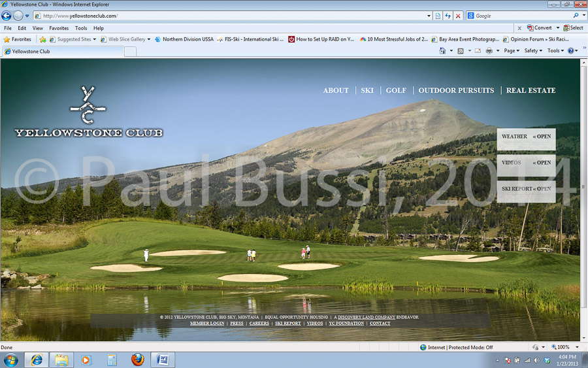Click the OUTDOOR PURSUITS navigation link
The height and width of the screenshot is (368, 588).
click(x=456, y=90)
